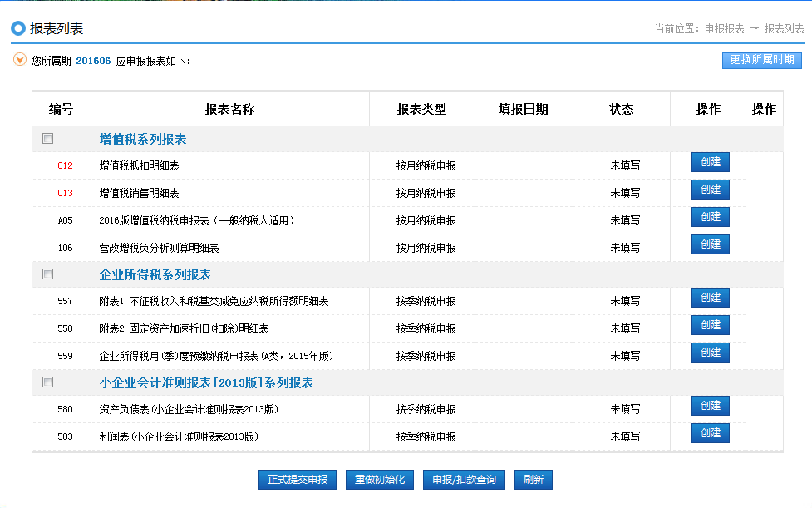Click the red report code 013
The width and height of the screenshot is (812, 508).
click(x=66, y=193)
